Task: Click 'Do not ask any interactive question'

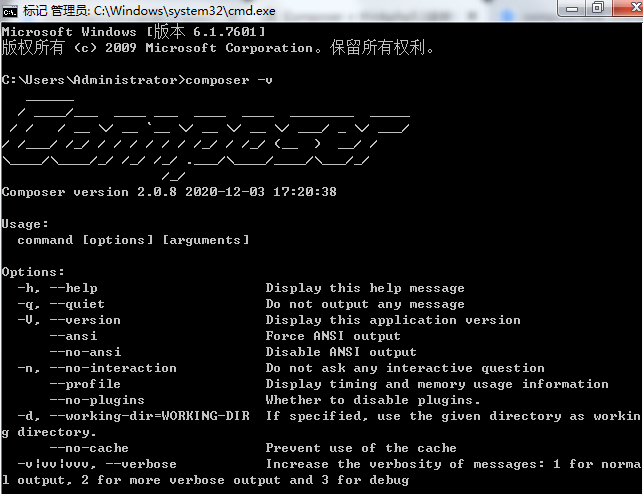Action: click(x=405, y=368)
